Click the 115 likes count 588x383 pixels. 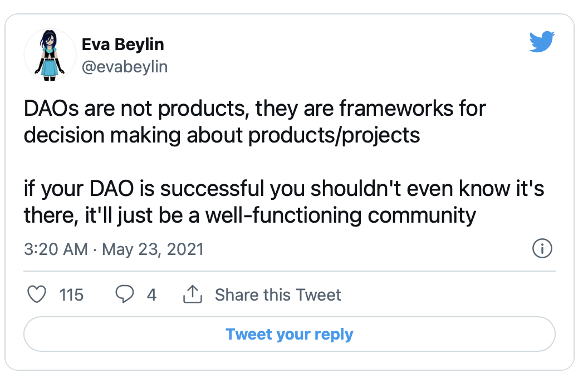coord(71,294)
